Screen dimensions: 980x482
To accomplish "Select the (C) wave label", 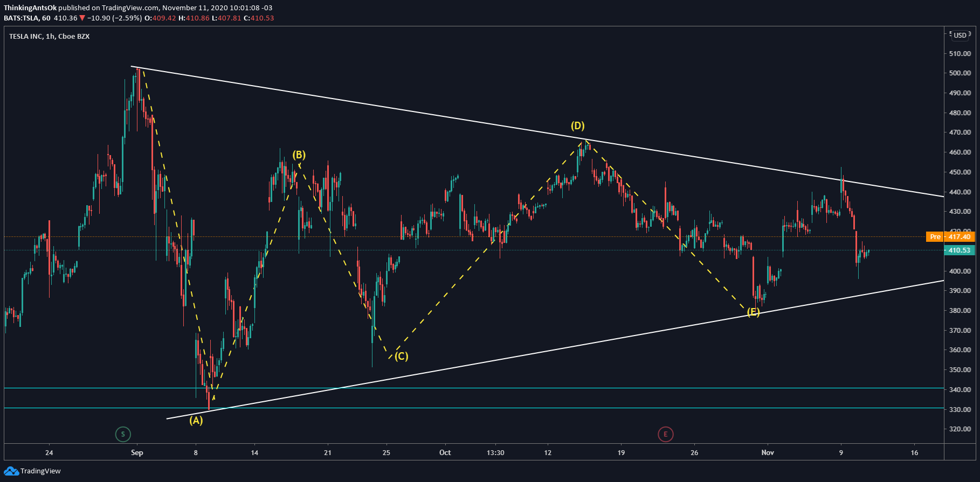I will coord(402,356).
